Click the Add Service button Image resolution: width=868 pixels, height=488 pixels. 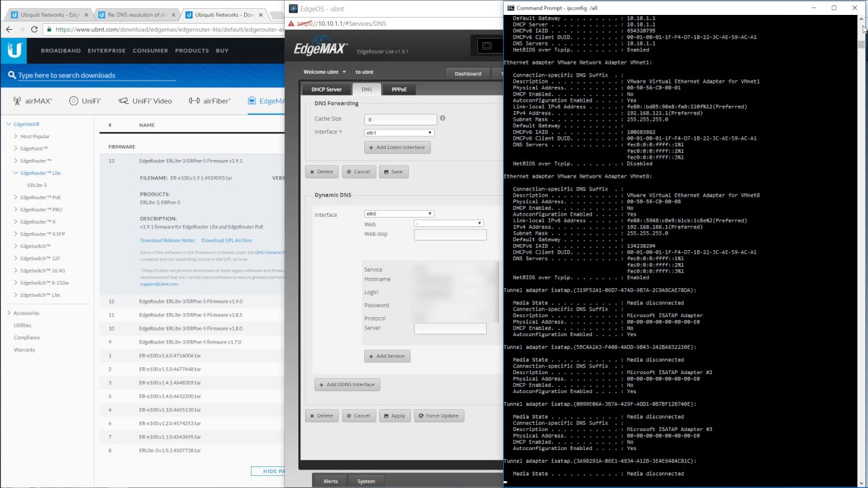[387, 356]
